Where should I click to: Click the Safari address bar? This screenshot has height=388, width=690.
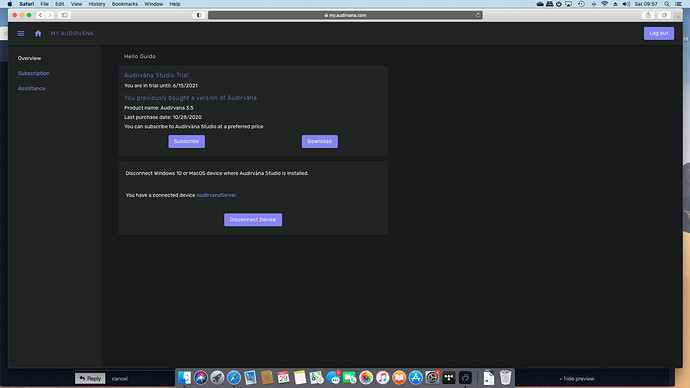345,15
